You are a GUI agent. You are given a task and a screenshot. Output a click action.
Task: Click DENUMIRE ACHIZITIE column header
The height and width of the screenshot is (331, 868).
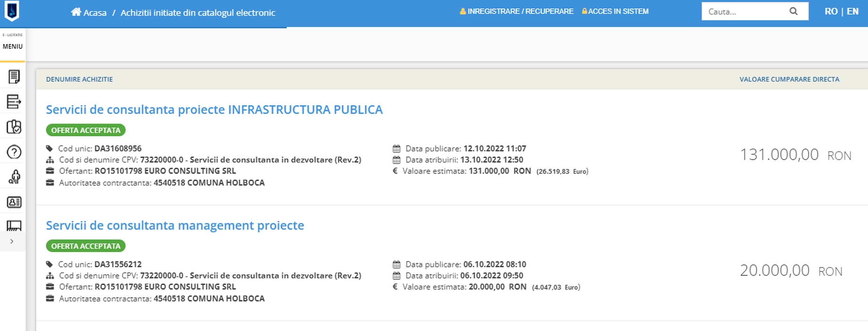pyautogui.click(x=79, y=79)
